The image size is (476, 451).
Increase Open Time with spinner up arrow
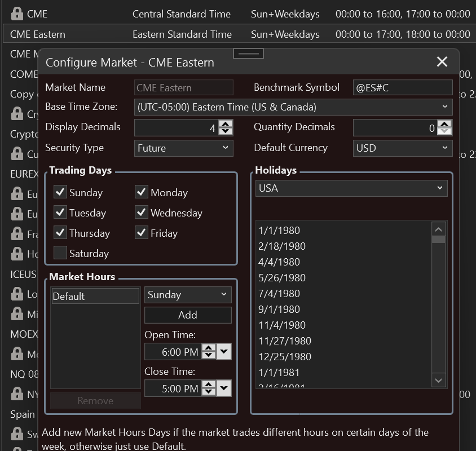tap(209, 348)
